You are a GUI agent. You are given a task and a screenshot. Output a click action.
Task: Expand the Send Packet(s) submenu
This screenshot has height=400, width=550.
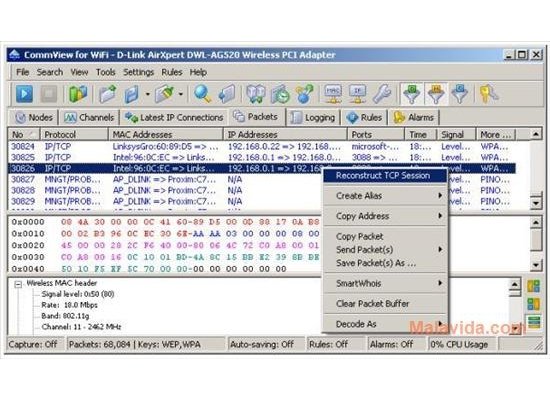point(385,250)
